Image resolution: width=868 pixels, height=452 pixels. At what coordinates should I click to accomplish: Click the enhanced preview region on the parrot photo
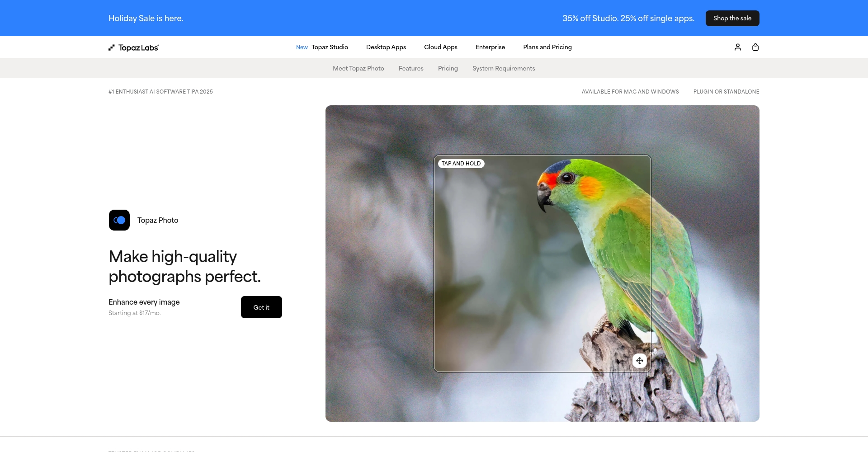(542, 262)
